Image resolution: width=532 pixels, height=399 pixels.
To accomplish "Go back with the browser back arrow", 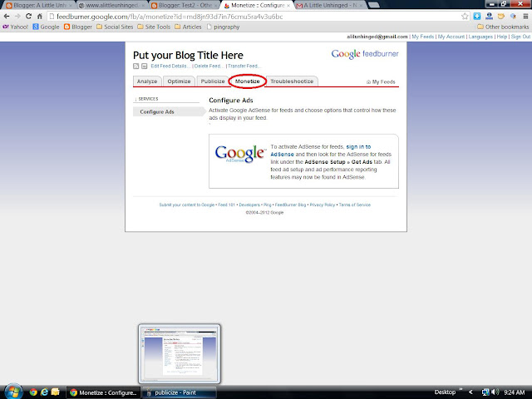I will click(x=7, y=17).
